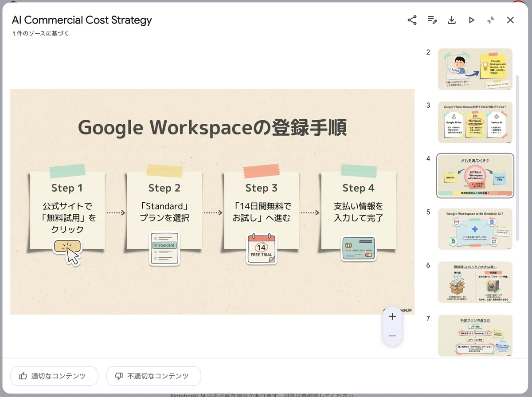Select slide 3 thumbnail about paid plans
Image resolution: width=532 pixels, height=397 pixels.
coord(475,122)
